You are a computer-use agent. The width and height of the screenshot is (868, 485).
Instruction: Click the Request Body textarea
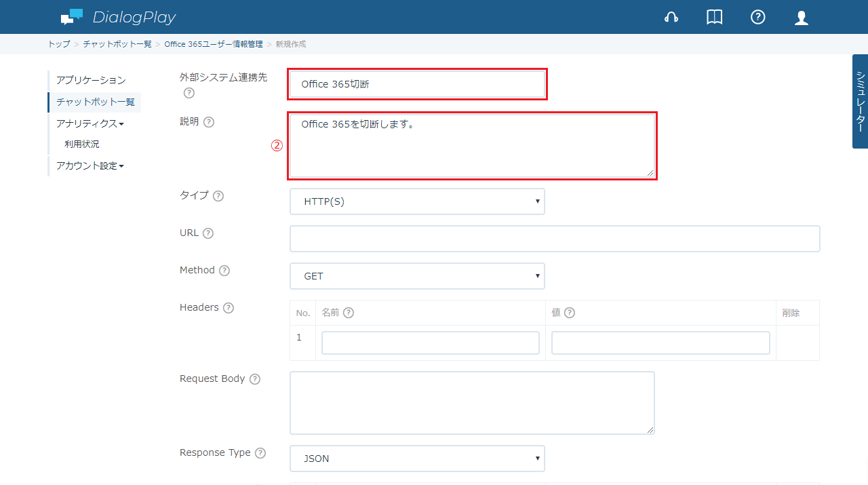[472, 403]
